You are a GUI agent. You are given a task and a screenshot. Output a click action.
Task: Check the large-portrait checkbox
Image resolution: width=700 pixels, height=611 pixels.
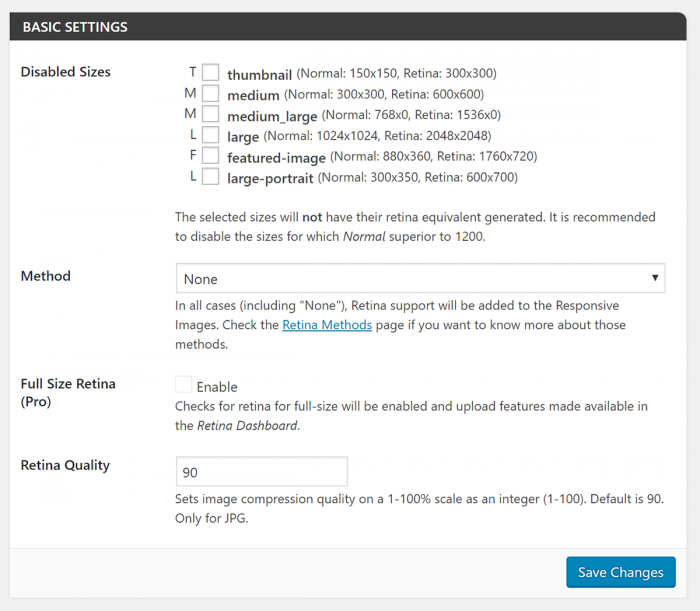click(210, 177)
